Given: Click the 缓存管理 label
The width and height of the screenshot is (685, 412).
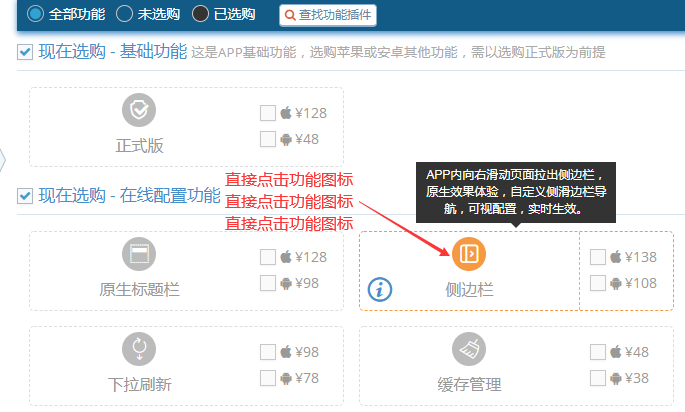Looking at the screenshot, I should (469, 384).
